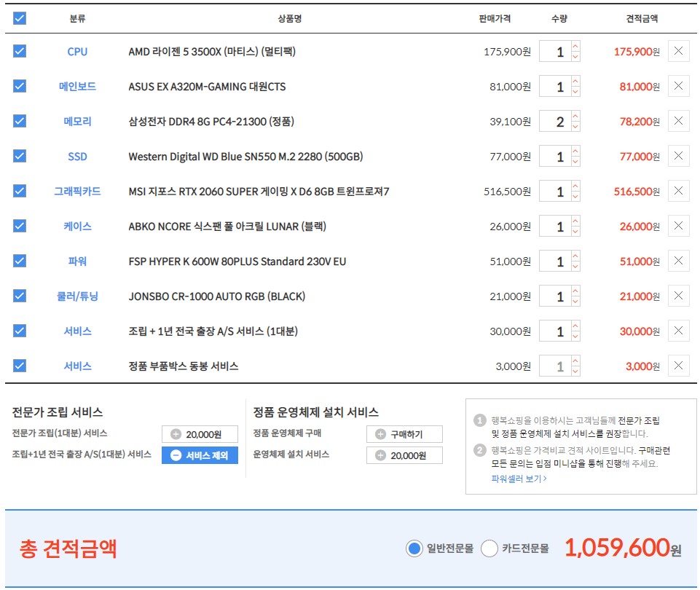Increase CPU quantity with the up arrow

[x=575, y=46]
